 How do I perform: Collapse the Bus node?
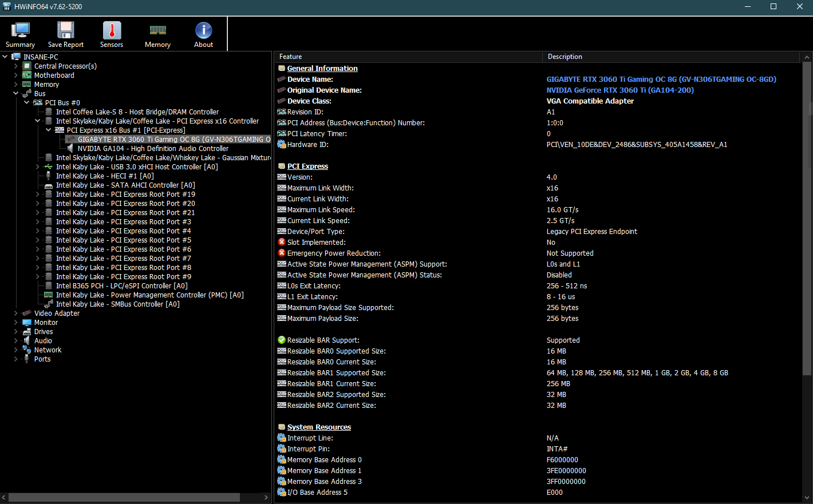coord(16,93)
